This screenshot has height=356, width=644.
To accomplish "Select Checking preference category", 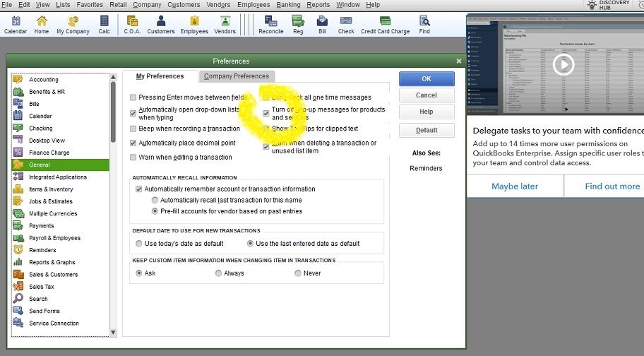I will point(61,128).
